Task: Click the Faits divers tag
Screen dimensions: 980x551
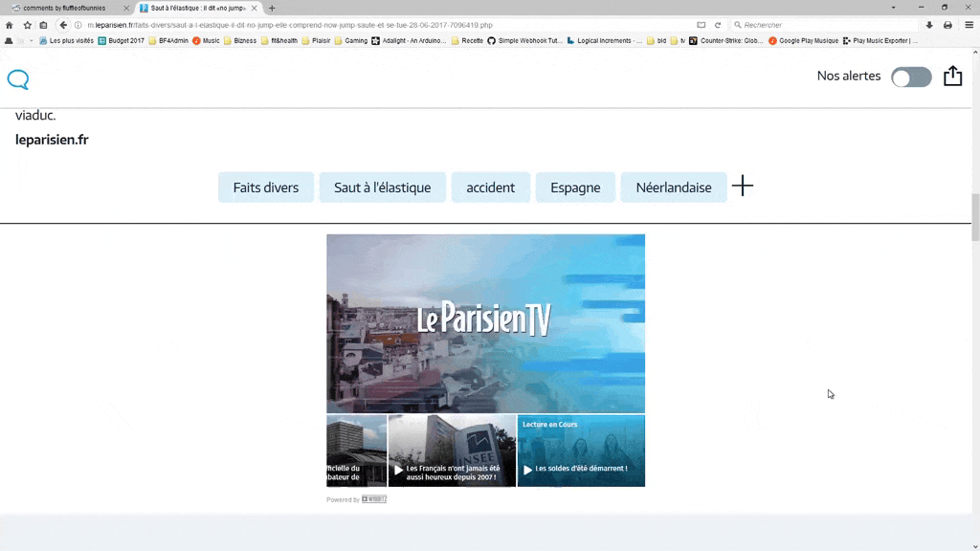Action: (x=266, y=187)
